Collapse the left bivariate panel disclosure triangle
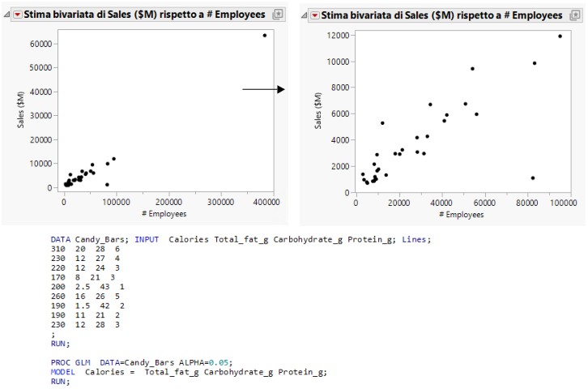The height and width of the screenshot is (389, 588). [7, 15]
